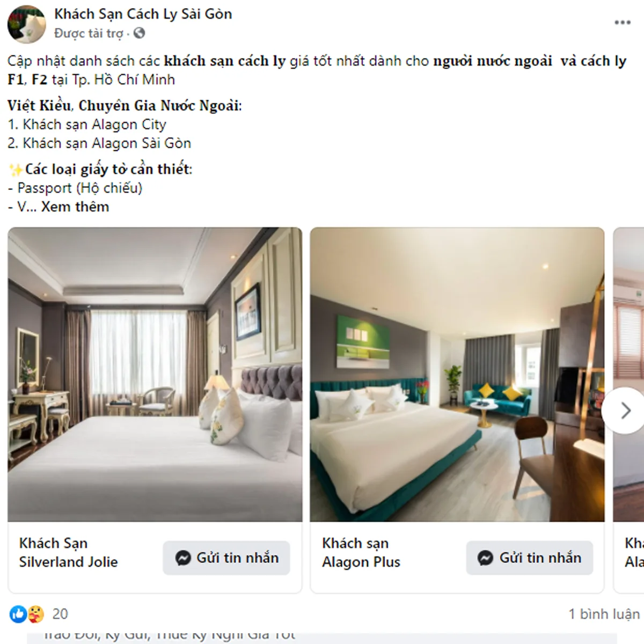
Task: Expand post text via Xem thêm
Action: point(75,207)
